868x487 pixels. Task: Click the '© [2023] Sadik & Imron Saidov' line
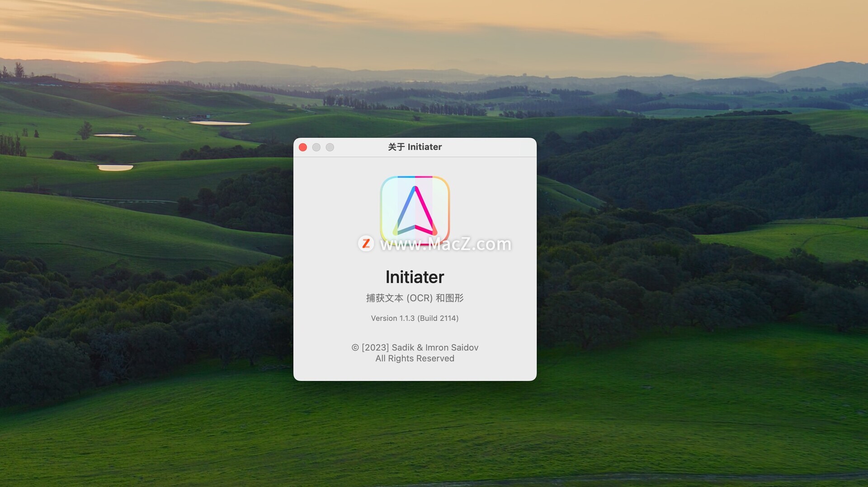point(415,347)
